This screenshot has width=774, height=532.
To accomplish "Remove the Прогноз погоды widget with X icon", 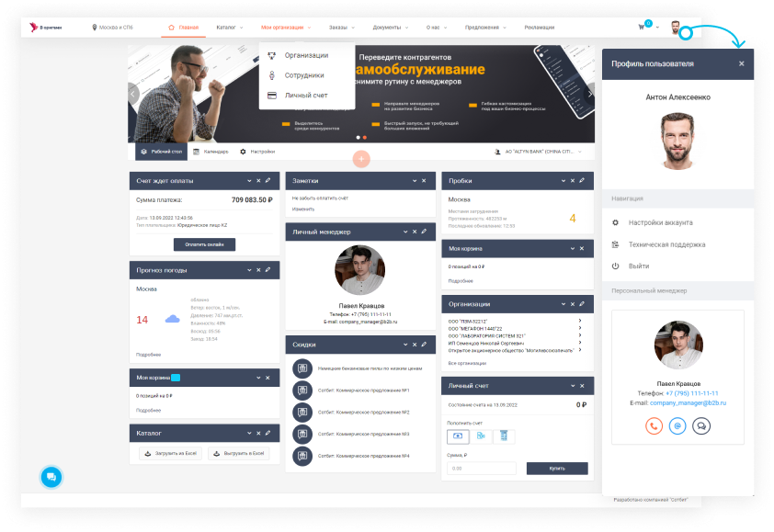I will click(x=258, y=269).
